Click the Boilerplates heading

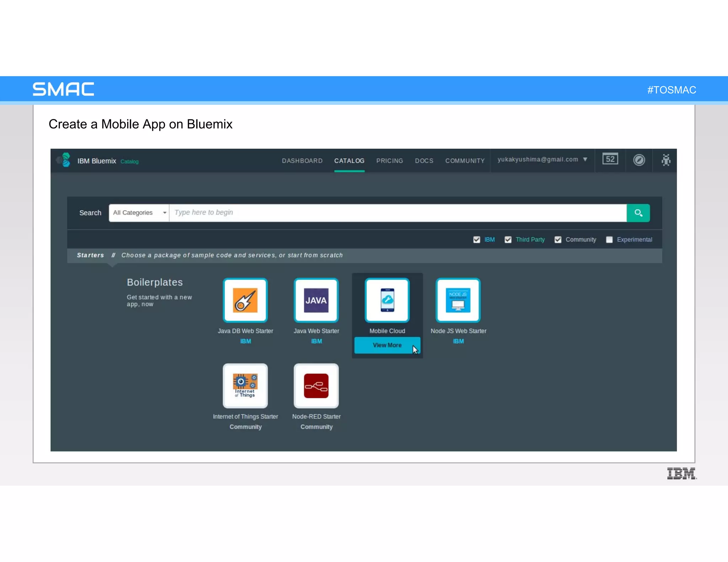pyautogui.click(x=155, y=282)
